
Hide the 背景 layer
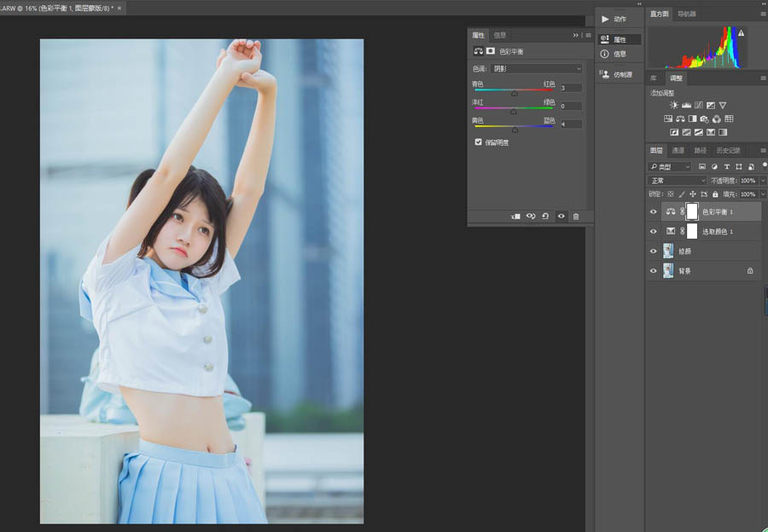click(x=654, y=271)
